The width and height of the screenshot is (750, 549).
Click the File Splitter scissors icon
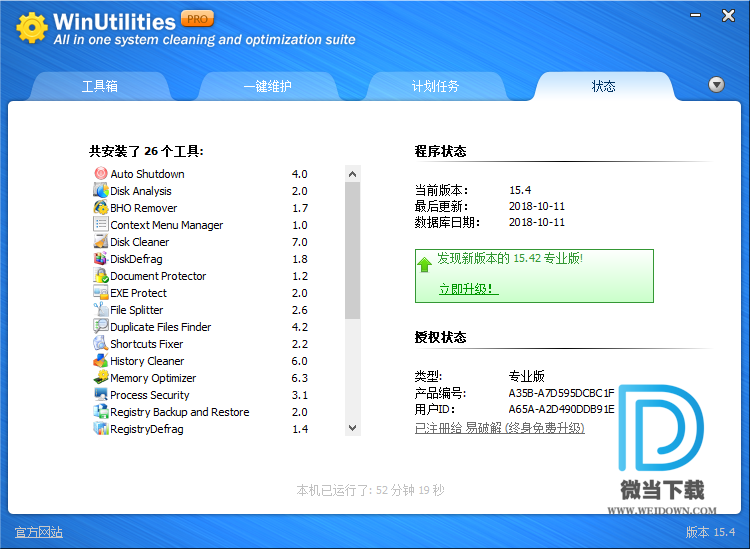point(100,309)
